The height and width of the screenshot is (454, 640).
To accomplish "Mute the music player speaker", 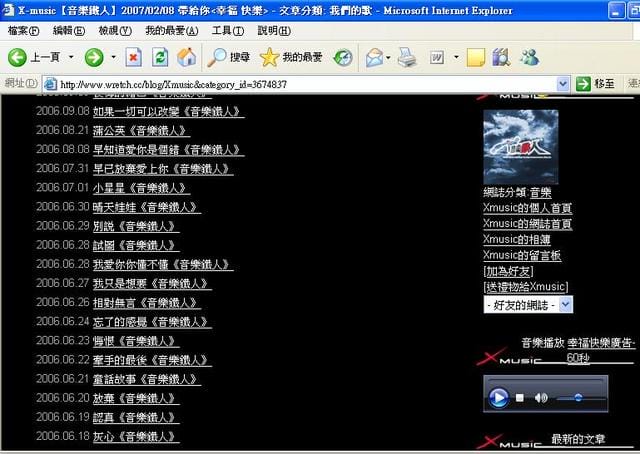I will (541, 398).
